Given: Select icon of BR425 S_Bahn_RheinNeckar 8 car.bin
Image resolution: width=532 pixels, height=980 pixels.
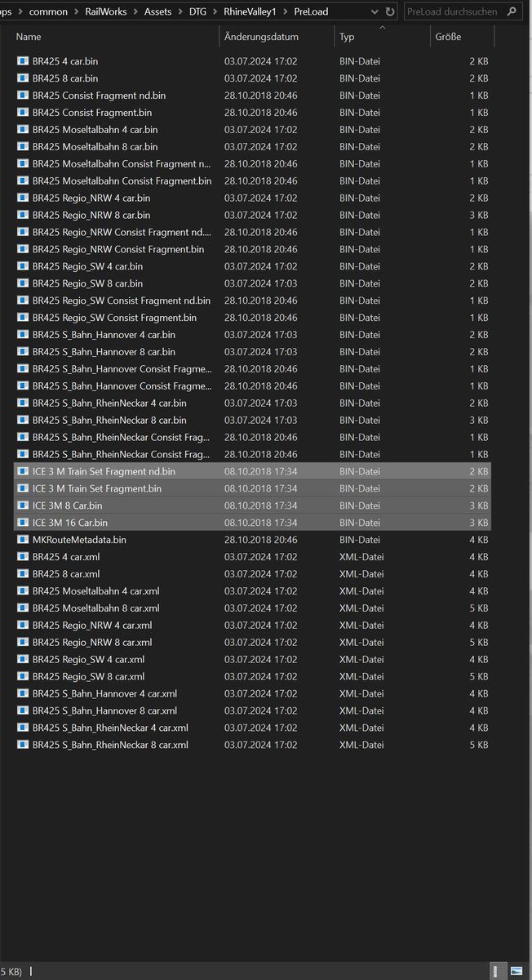Looking at the screenshot, I should click(23, 420).
